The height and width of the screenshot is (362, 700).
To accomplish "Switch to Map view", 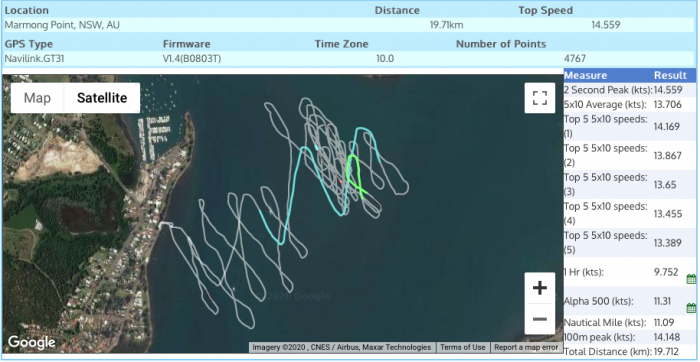I will [37, 98].
